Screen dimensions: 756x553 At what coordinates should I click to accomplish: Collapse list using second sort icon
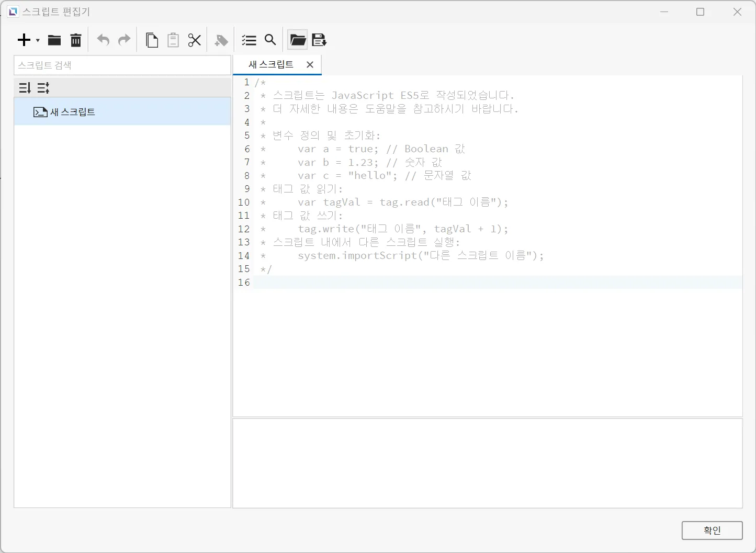point(43,88)
